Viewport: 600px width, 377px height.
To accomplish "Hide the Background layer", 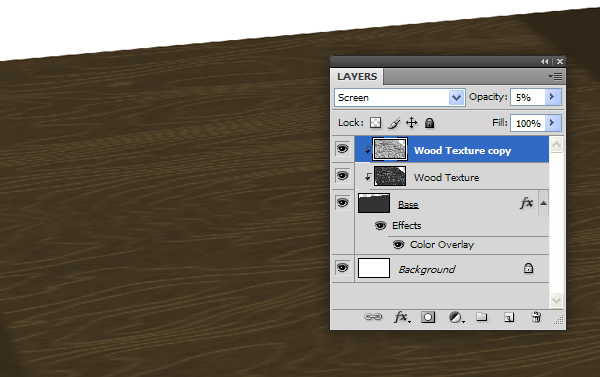I will point(342,268).
